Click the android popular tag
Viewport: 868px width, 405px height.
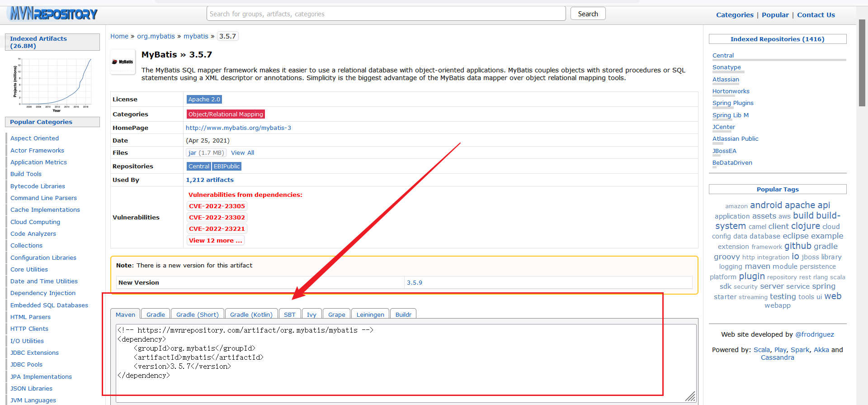coord(766,205)
